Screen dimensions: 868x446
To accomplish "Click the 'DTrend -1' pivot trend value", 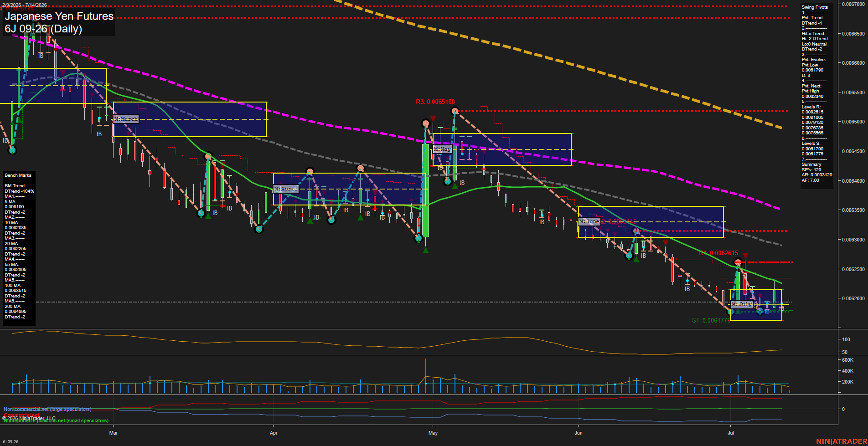I will pyautogui.click(x=812, y=23).
